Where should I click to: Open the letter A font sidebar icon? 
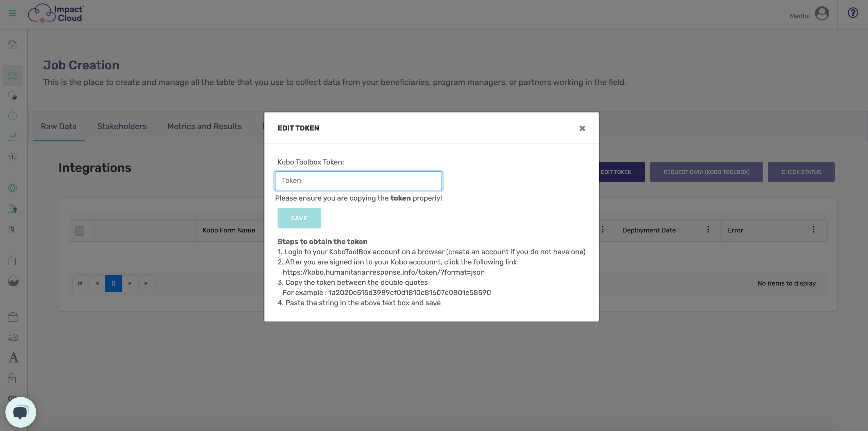click(x=14, y=358)
